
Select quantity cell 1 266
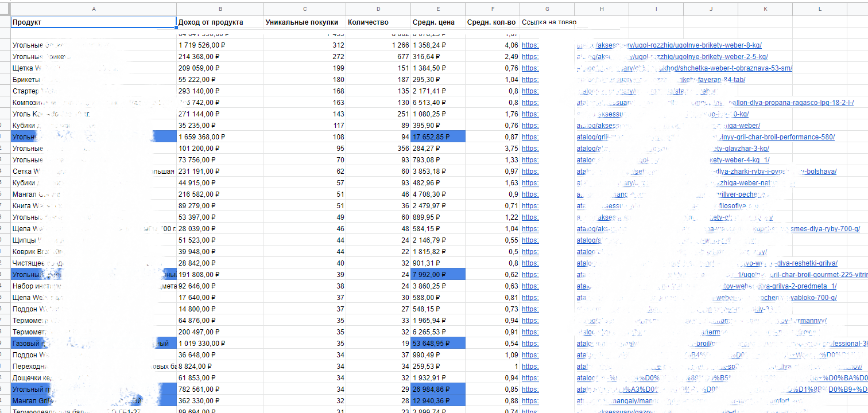coord(378,45)
